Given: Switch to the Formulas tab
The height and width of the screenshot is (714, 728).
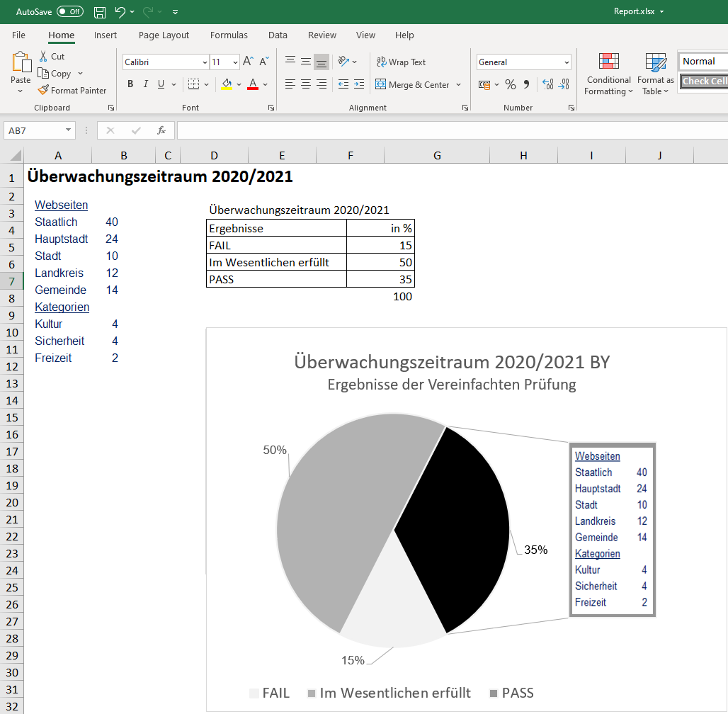Looking at the screenshot, I should (x=229, y=35).
